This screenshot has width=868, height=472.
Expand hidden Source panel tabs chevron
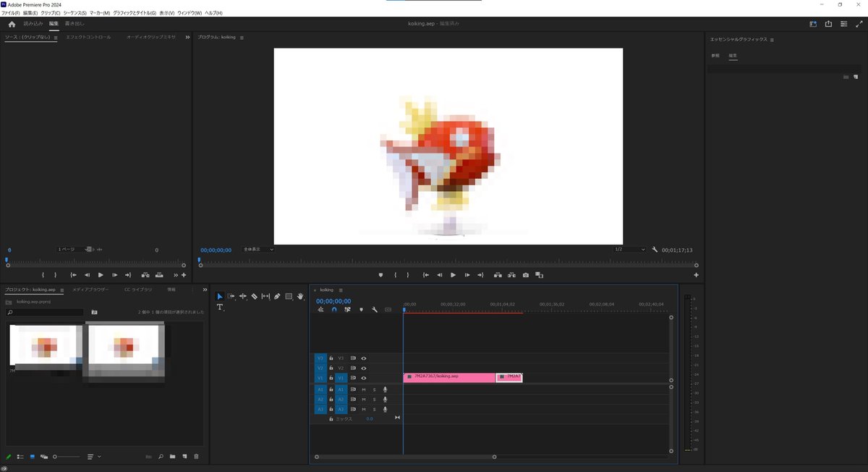[x=187, y=37]
